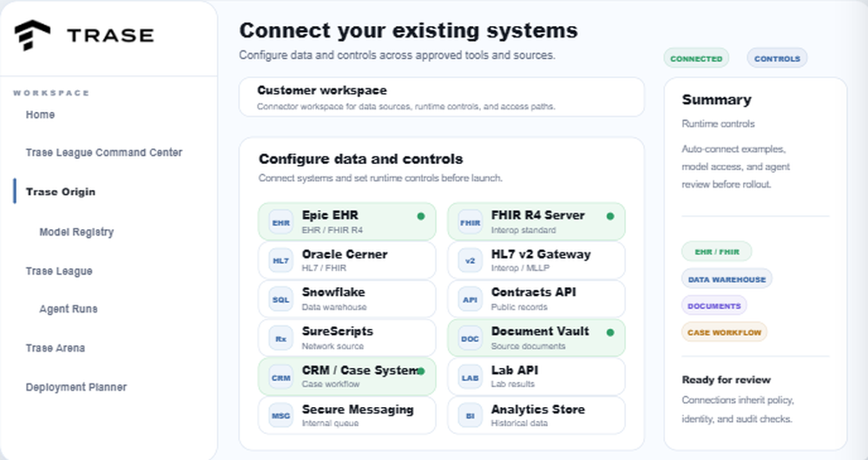The height and width of the screenshot is (460, 868).
Task: Click 'Public records' under Contracts API
Action: [519, 306]
